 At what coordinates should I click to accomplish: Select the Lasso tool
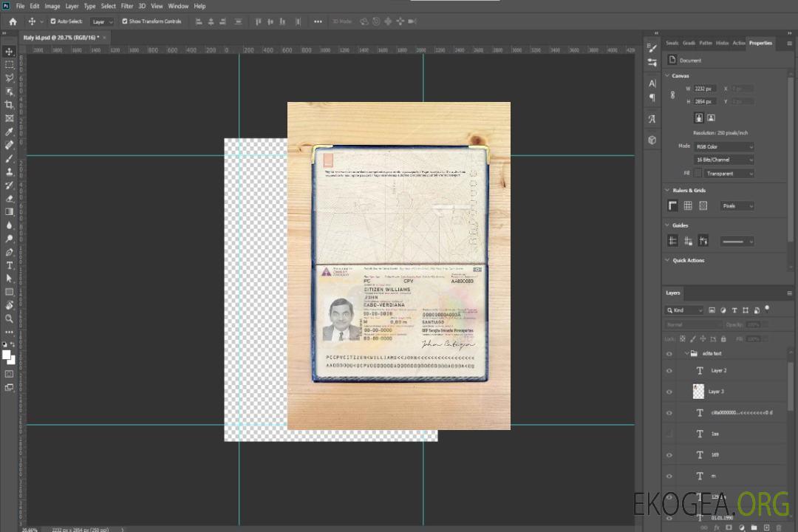pyautogui.click(x=10, y=78)
